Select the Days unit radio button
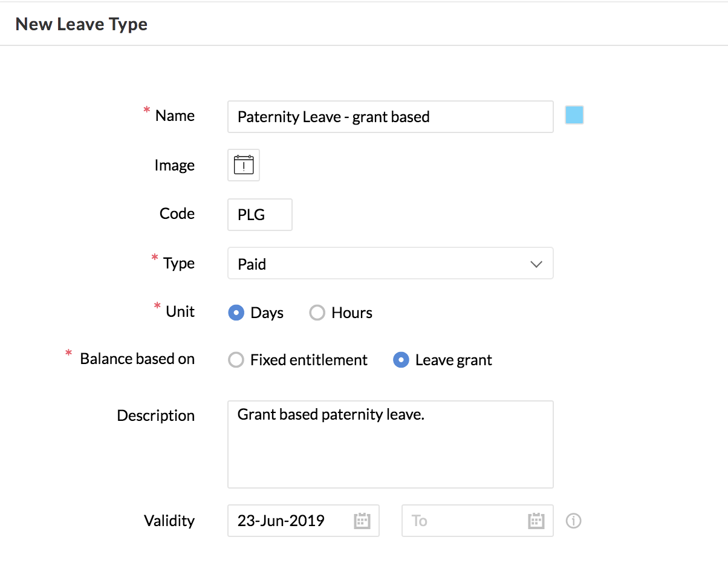 pyautogui.click(x=236, y=313)
